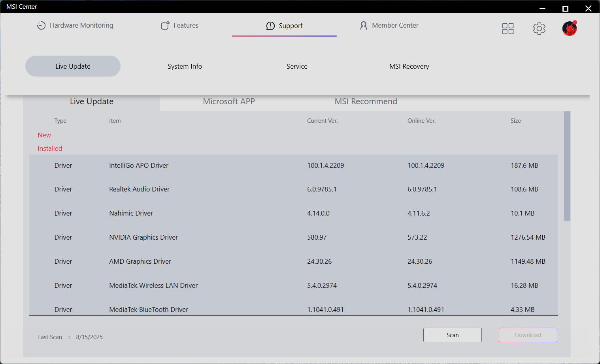Open the MSI Recovery section

[409, 66]
